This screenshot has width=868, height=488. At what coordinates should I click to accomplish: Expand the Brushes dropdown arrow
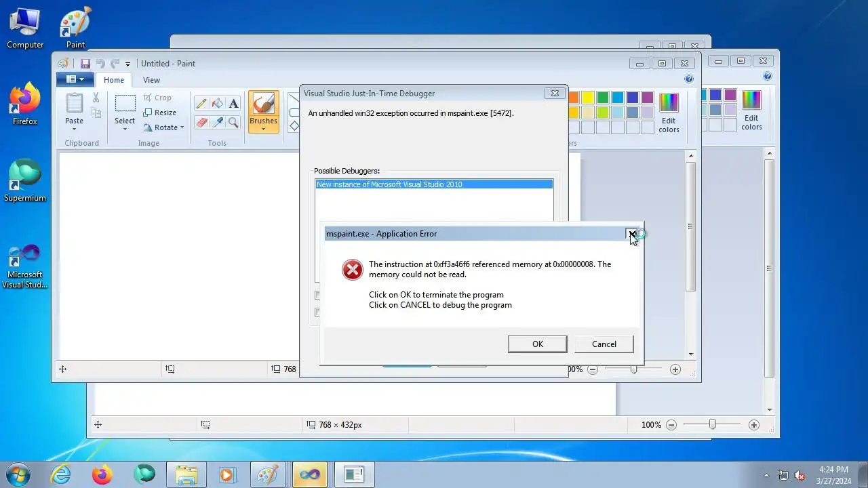click(x=263, y=129)
